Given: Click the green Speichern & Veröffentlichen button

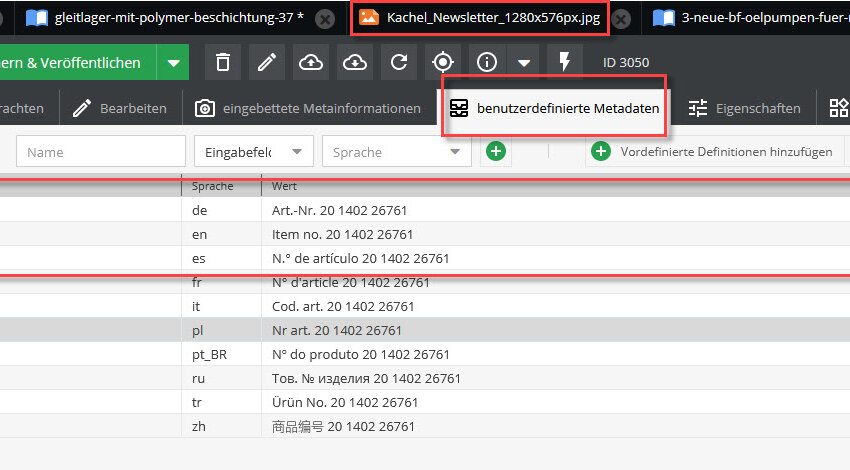Looking at the screenshot, I should tap(75, 63).
